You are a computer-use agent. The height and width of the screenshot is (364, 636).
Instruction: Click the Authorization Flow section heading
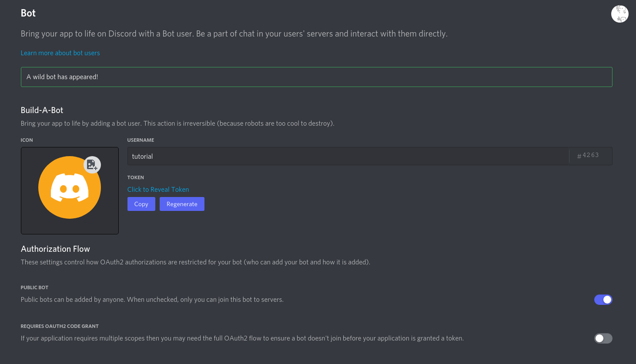click(55, 249)
